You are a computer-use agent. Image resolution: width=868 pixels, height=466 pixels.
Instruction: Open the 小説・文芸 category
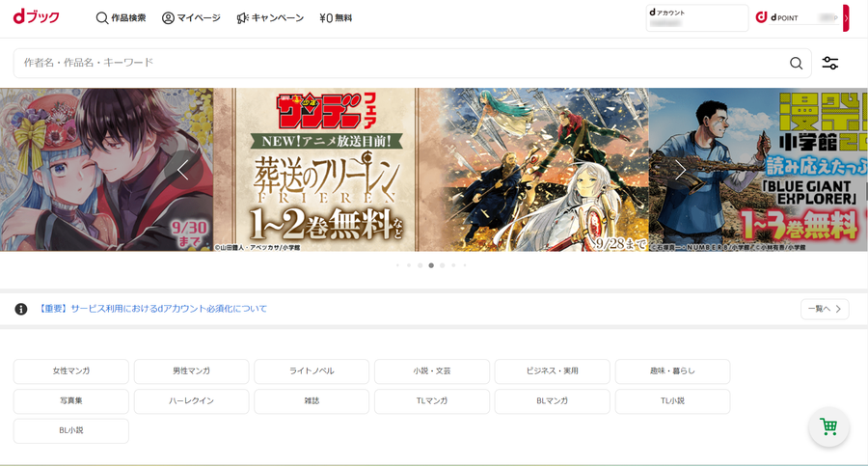pyautogui.click(x=432, y=371)
